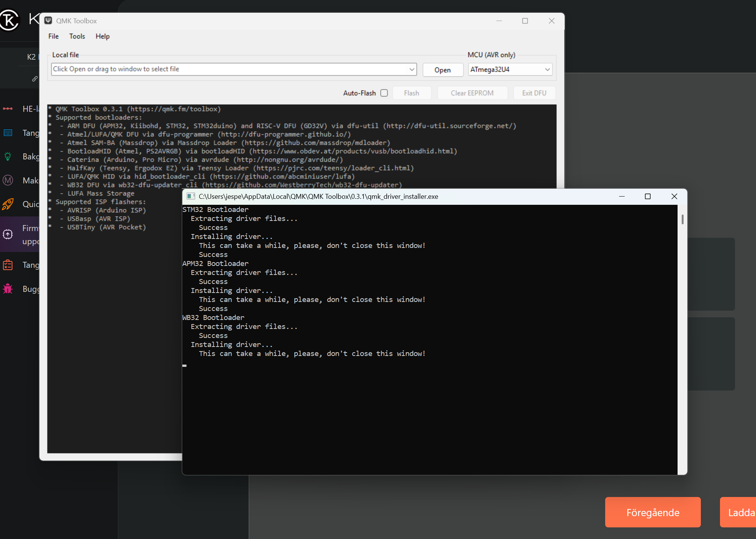Click the Keychron logo icon
This screenshot has height=539, width=756.
point(9,20)
